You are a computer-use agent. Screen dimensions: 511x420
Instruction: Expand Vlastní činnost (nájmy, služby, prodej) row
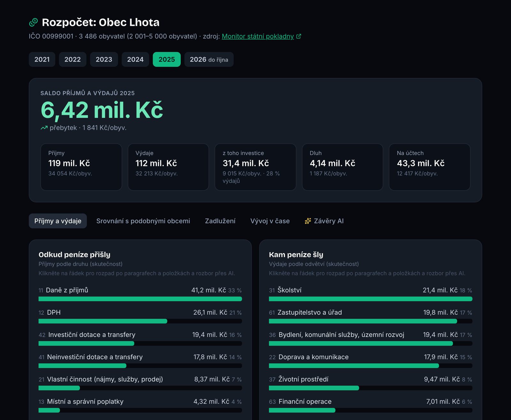click(140, 383)
